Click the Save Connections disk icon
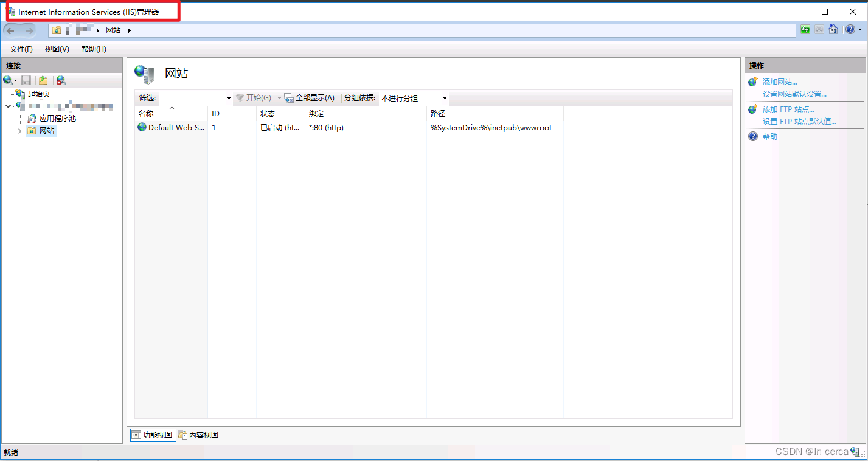 coord(26,80)
